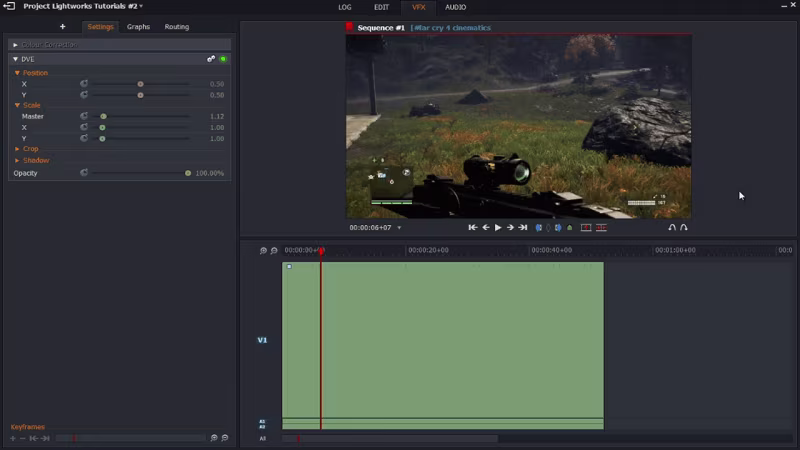Toggle keyframing for Position X
Viewport: 800px width, 450px height.
[x=84, y=84]
